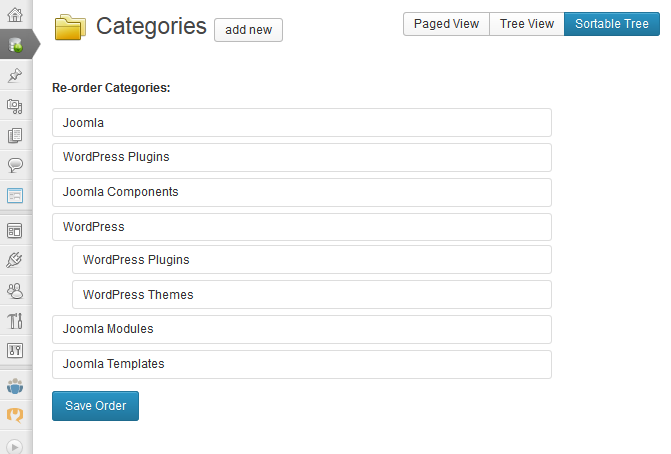
Task: Select the parent WordPress category item
Action: pos(302,227)
